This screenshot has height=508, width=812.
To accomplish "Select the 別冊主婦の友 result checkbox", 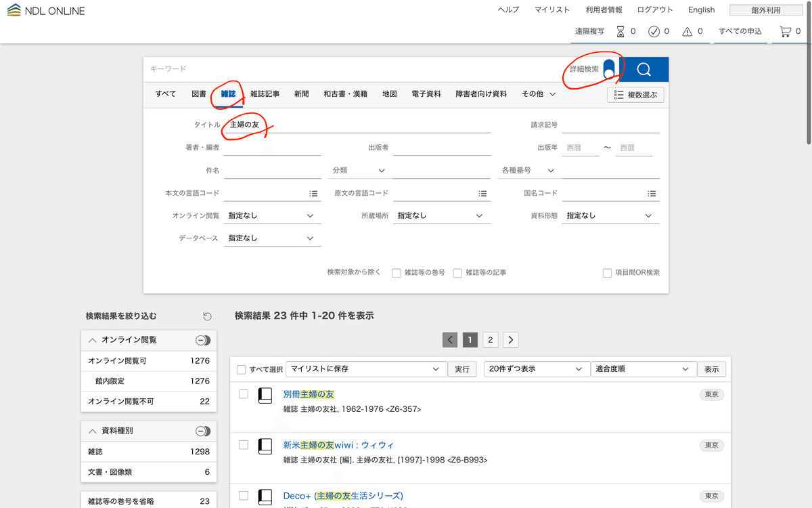I will coord(244,394).
